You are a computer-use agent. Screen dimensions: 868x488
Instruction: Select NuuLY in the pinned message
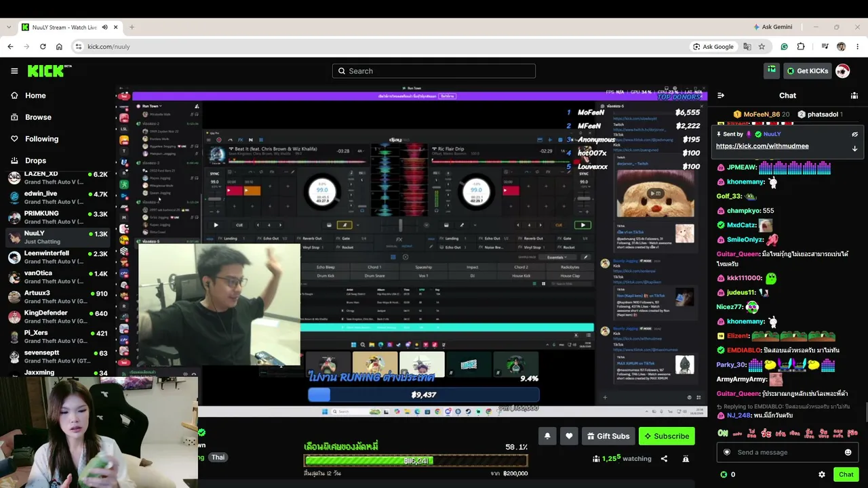772,134
